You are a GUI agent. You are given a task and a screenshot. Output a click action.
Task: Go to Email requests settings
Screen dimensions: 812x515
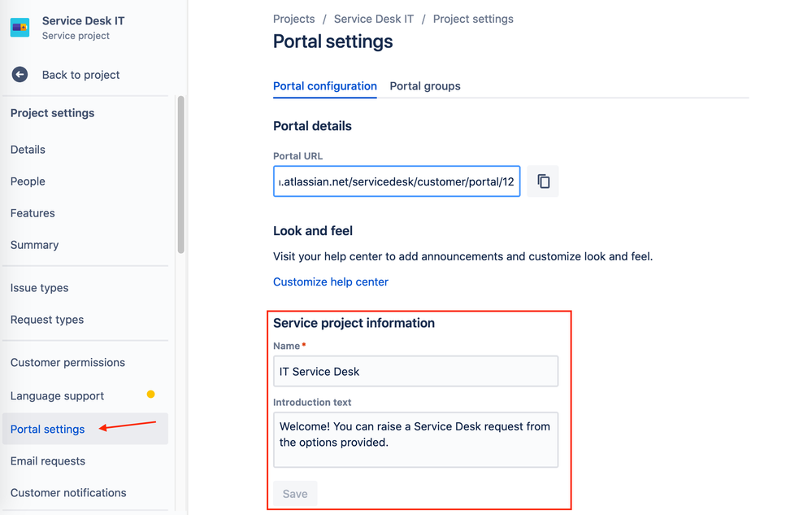click(x=48, y=461)
